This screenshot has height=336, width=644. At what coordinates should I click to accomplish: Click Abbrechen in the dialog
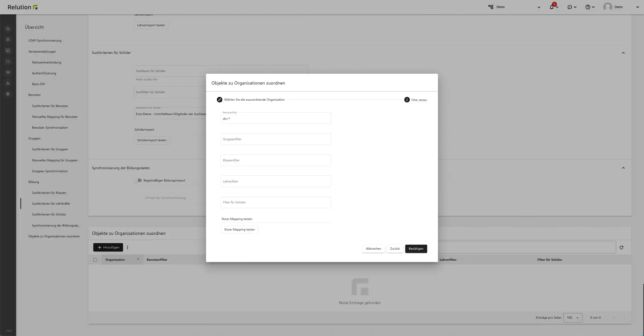373,249
